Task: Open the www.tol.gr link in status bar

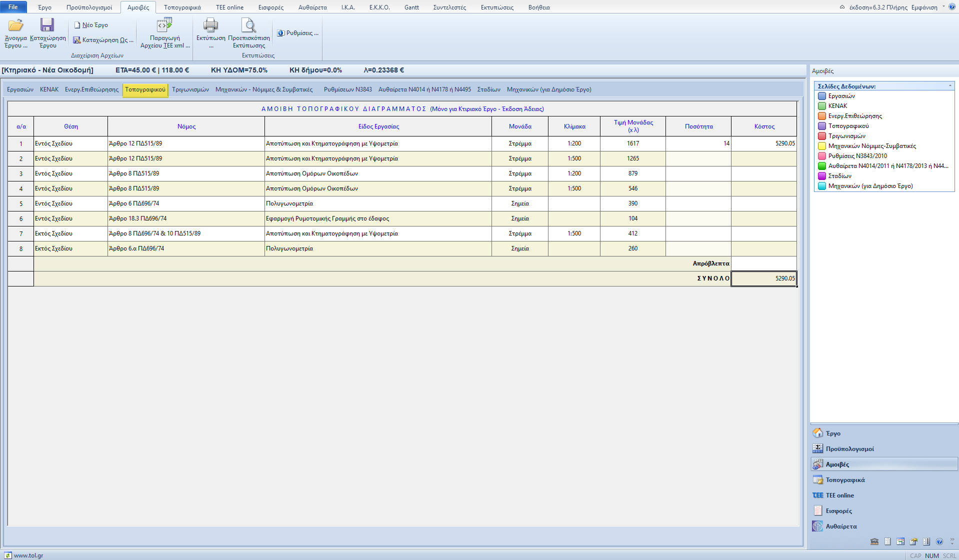Action: (x=28, y=555)
